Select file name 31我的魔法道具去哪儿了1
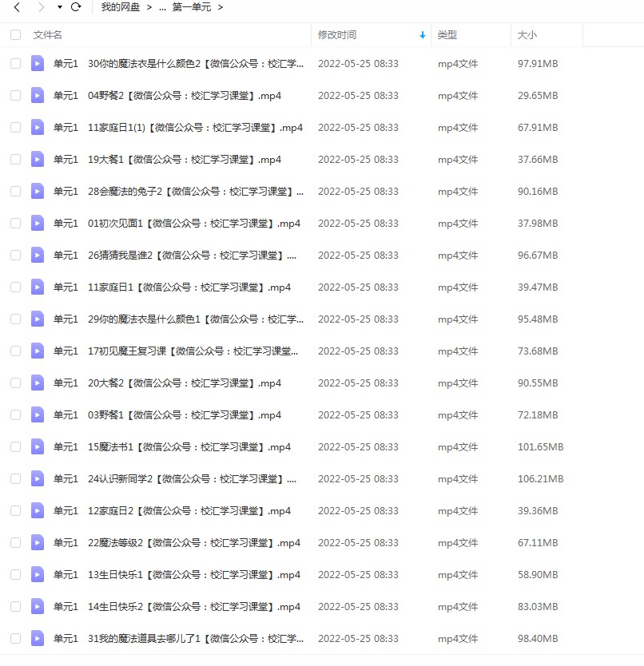 point(178,639)
